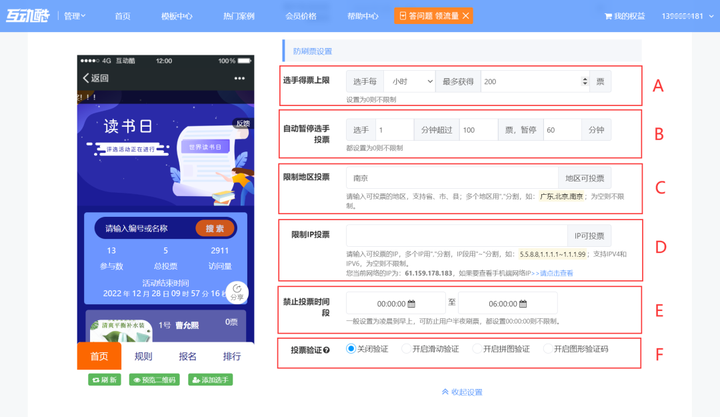Image resolution: width=720 pixels, height=417 pixels.
Task: Click the green 添加选手 button
Action: pyautogui.click(x=210, y=380)
